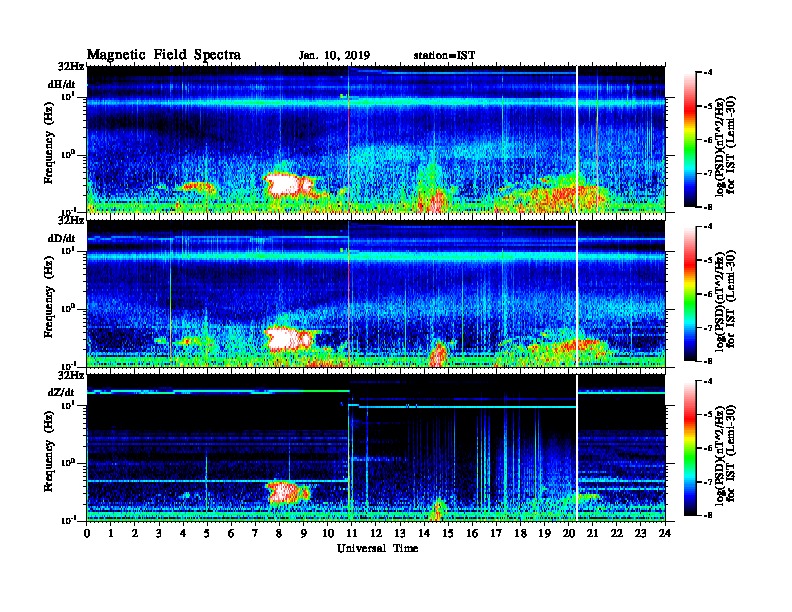
Task: Click the log(PSD) colorbar caption of the top panel
Action: (x=725, y=146)
